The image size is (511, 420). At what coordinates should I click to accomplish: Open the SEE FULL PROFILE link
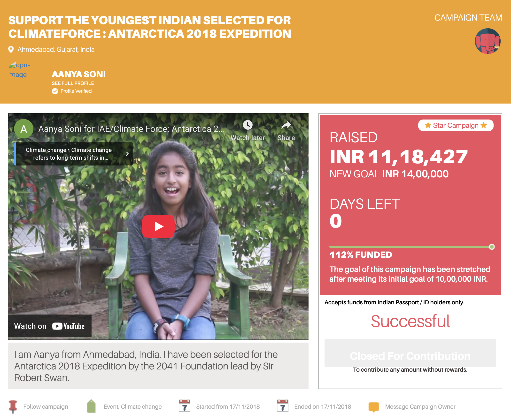coord(73,83)
